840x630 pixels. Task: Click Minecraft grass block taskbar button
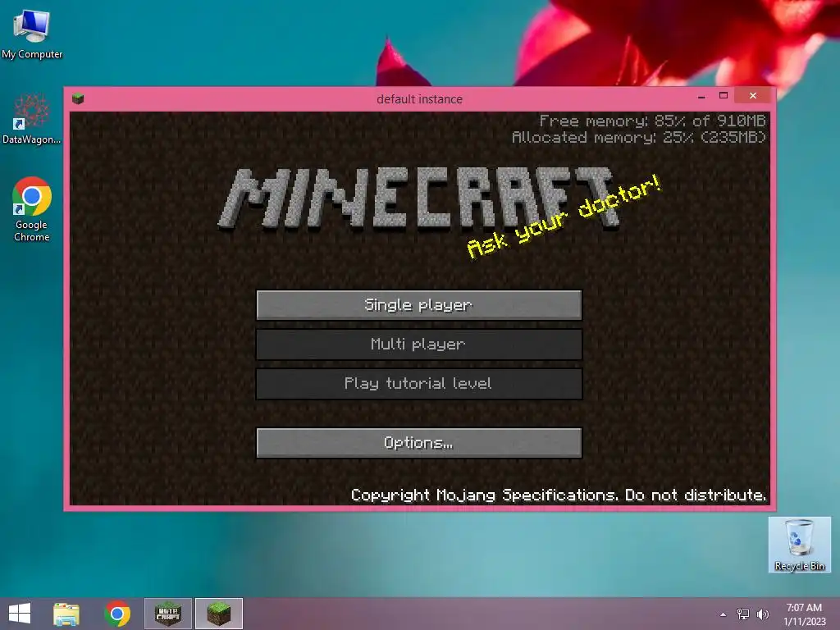[218, 614]
